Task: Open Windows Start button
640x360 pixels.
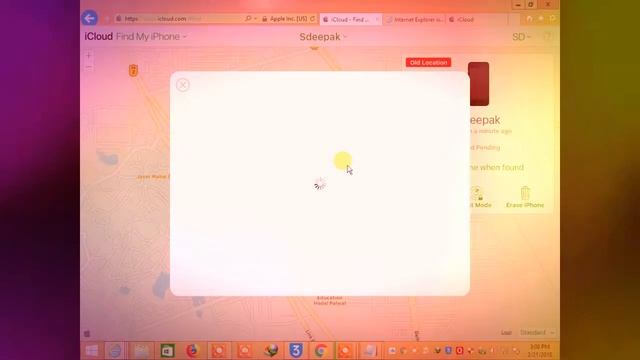Action: click(92, 351)
